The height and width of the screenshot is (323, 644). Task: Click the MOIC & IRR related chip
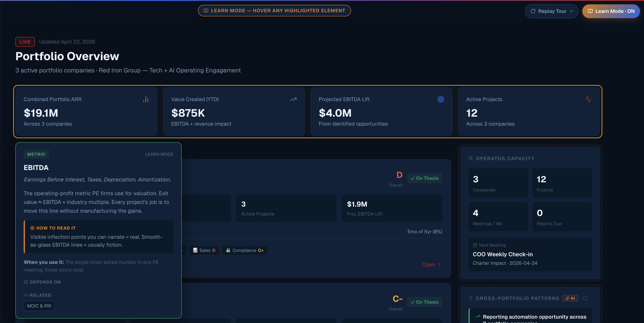coord(39,306)
